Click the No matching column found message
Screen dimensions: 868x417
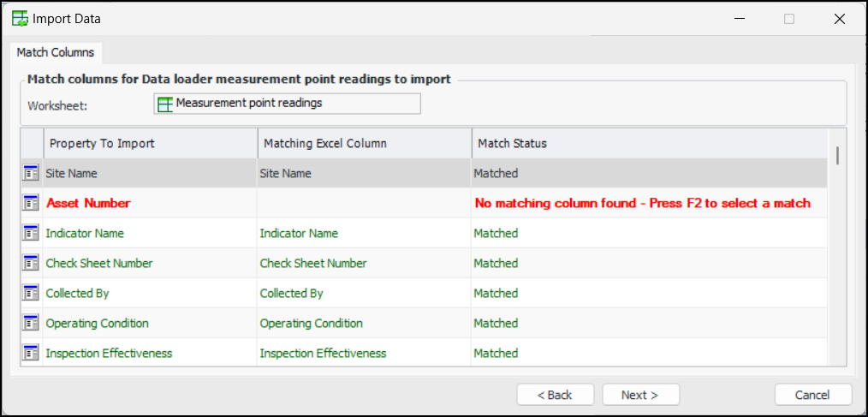642,203
